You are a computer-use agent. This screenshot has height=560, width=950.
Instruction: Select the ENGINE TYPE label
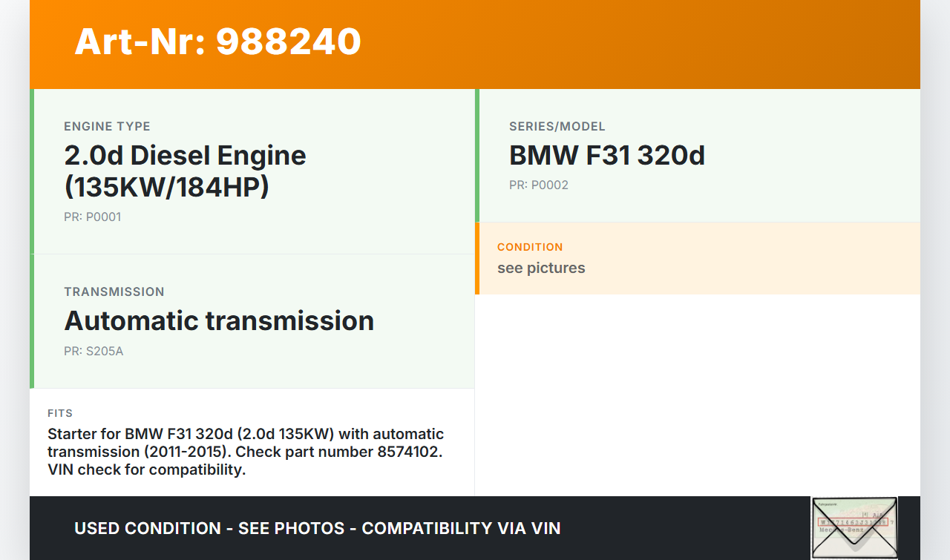107,126
